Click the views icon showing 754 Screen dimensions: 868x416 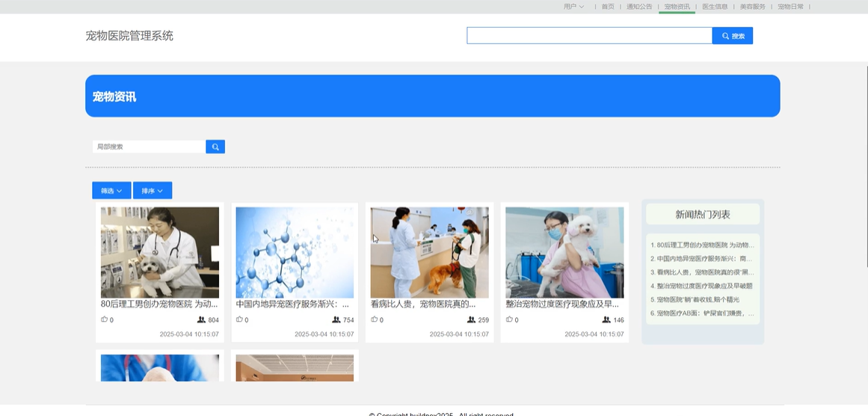click(336, 319)
